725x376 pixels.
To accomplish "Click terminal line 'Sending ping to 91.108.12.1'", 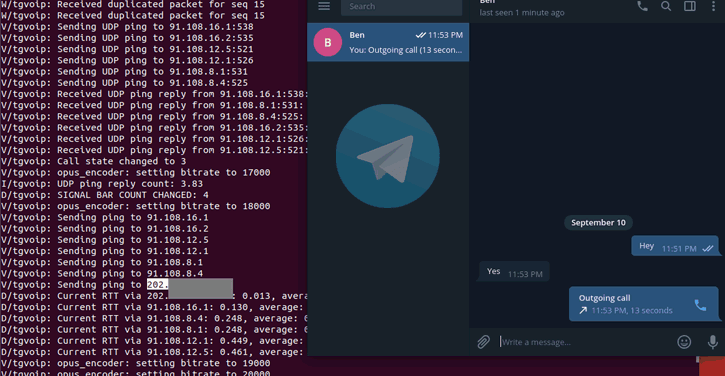I will point(104,251).
